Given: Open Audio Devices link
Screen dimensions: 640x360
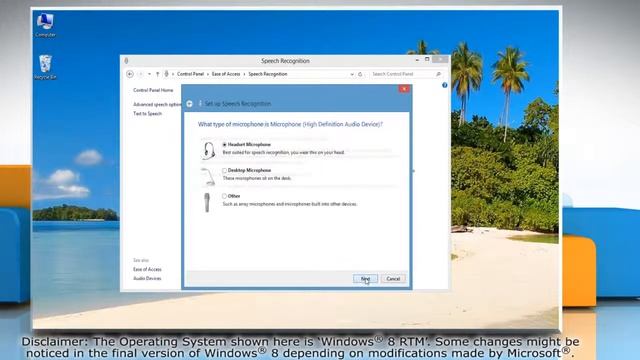Looking at the screenshot, I should (147, 278).
